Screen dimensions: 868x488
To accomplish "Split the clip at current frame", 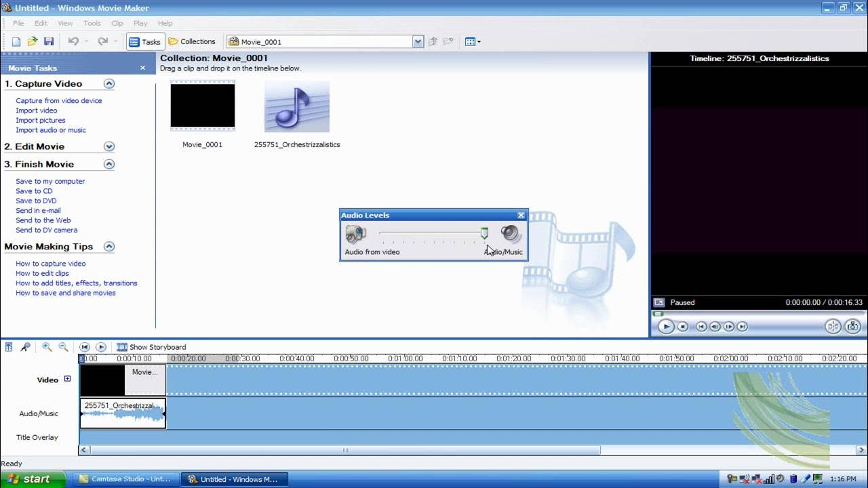I will click(x=833, y=327).
